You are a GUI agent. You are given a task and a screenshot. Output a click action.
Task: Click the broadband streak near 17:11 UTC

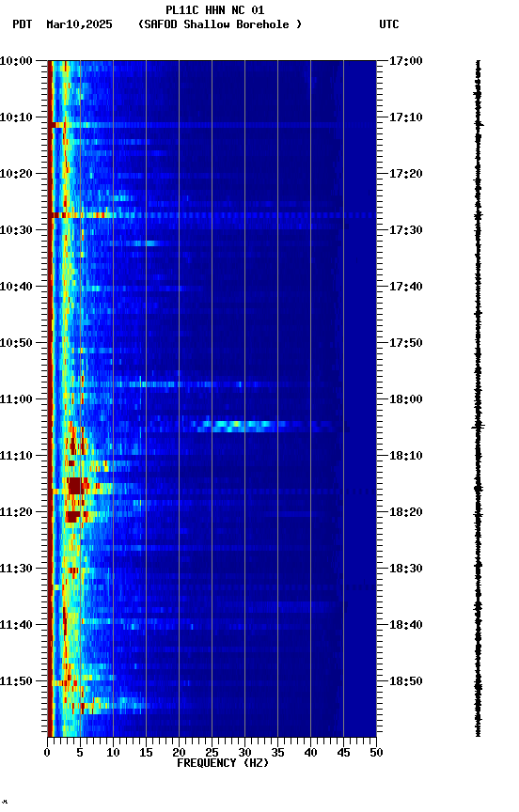coord(212,125)
